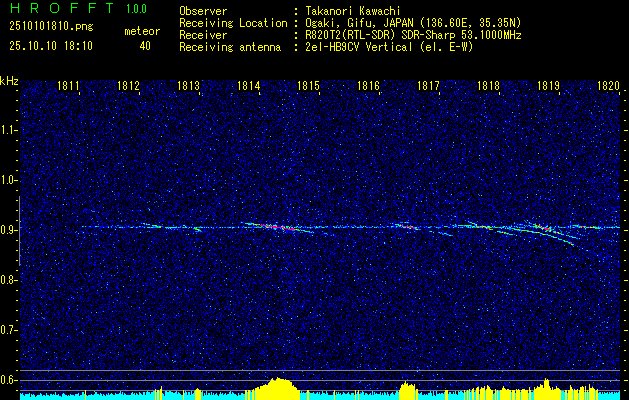Click the Ogaki, Gifu, JAPAN location text

click(413, 23)
